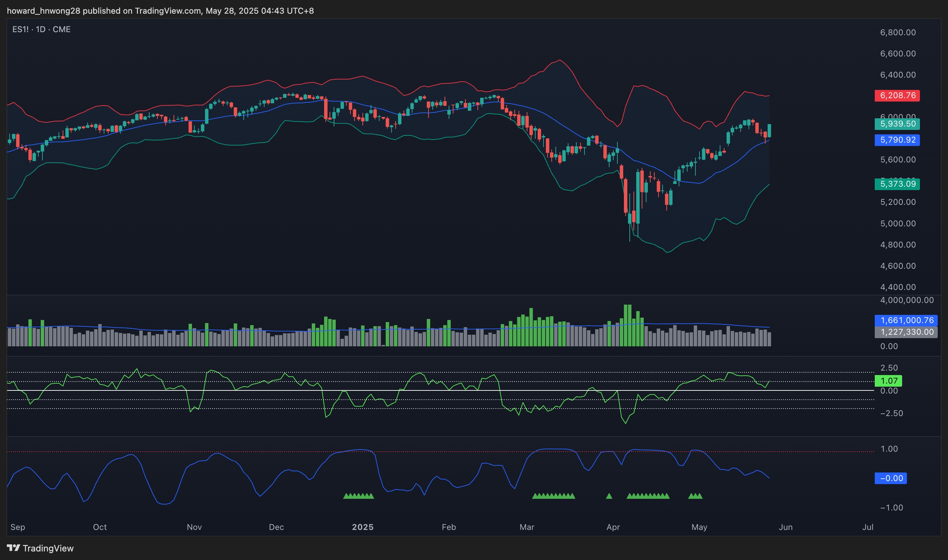Click the tallest green volume bar in April
The width and height of the screenshot is (948, 560).
[626, 325]
